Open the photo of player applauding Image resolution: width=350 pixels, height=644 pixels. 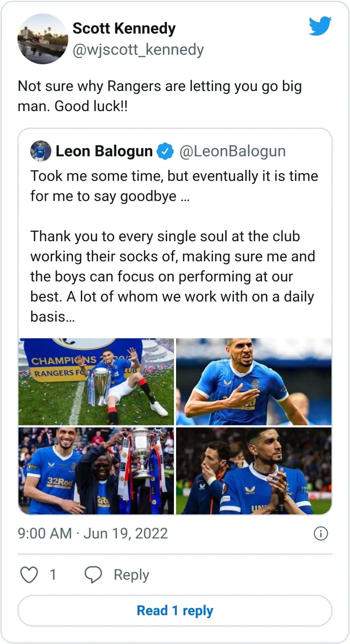tap(254, 470)
